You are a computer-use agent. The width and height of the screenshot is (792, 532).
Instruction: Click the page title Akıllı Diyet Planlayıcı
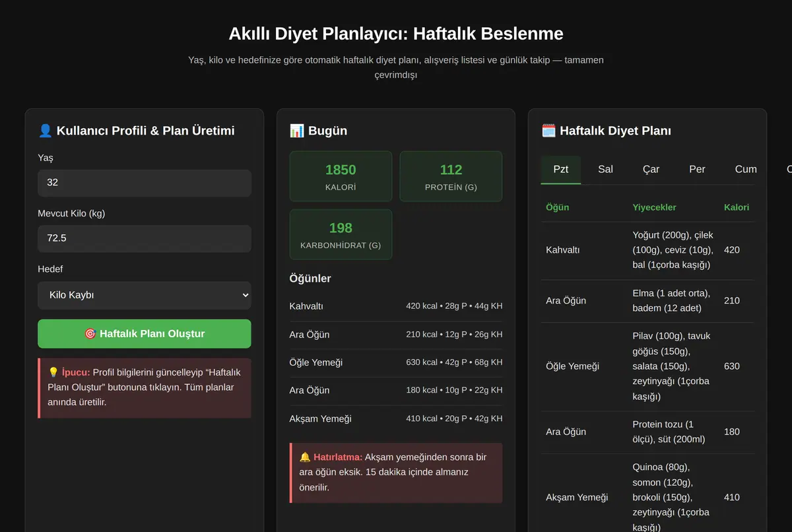pyautogui.click(x=396, y=34)
